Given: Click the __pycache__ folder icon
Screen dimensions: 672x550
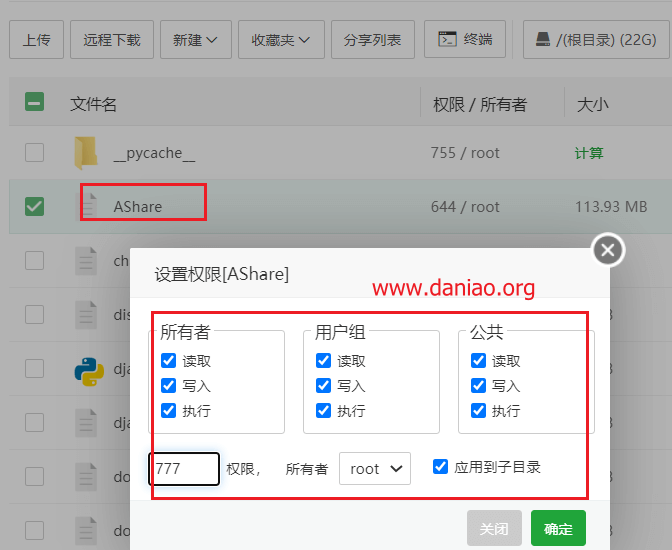Looking at the screenshot, I should click(86, 153).
